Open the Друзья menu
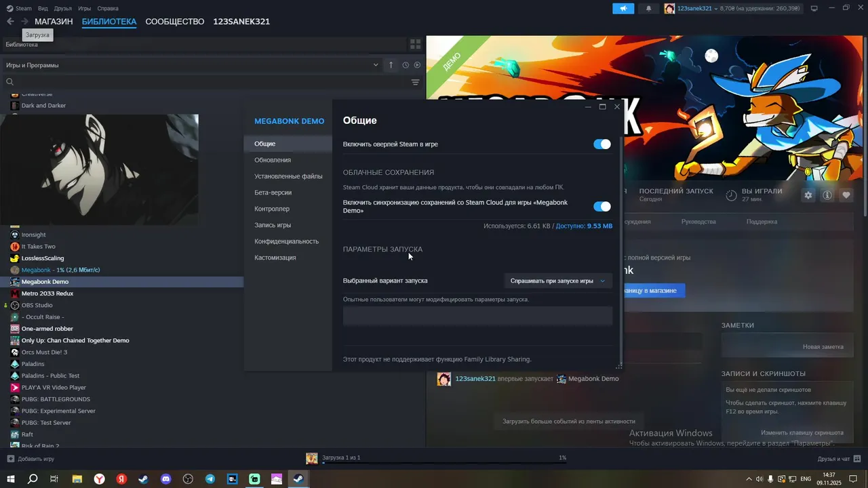This screenshot has height=488, width=868. point(63,8)
